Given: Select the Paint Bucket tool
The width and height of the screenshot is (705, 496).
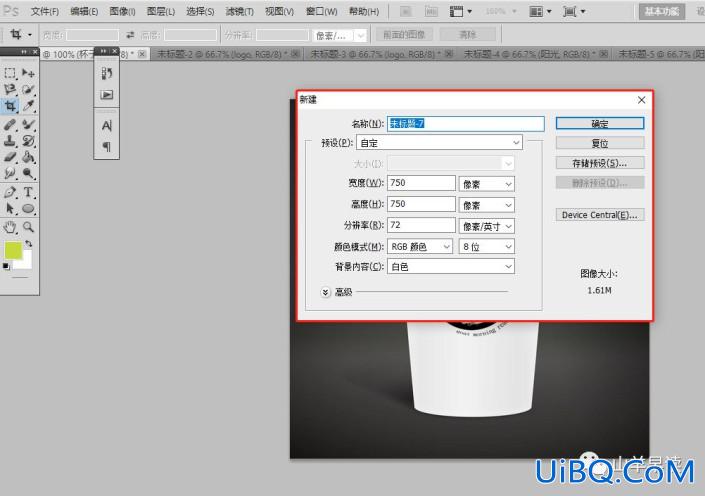Looking at the screenshot, I should coord(28,157).
